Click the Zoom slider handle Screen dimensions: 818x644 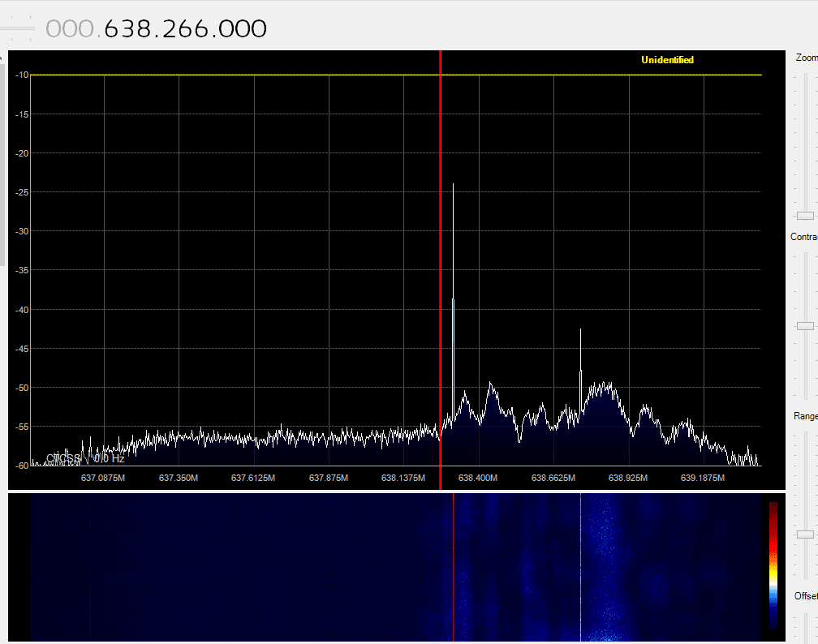805,216
